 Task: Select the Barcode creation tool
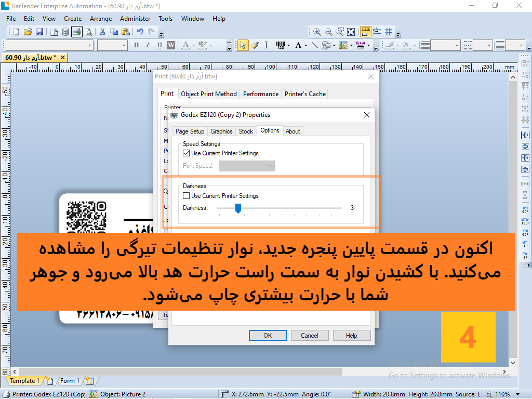281,45
